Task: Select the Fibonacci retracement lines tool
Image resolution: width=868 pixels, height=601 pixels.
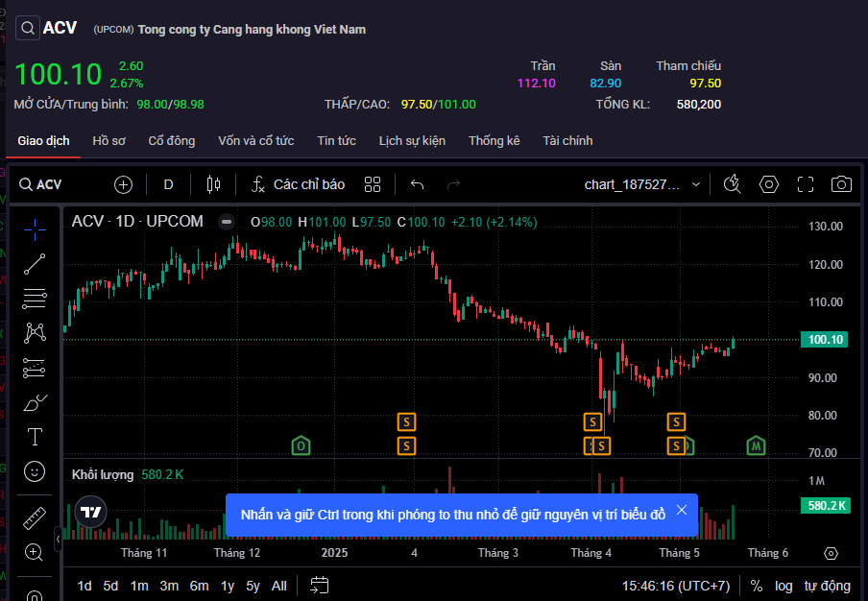Action: click(35, 299)
